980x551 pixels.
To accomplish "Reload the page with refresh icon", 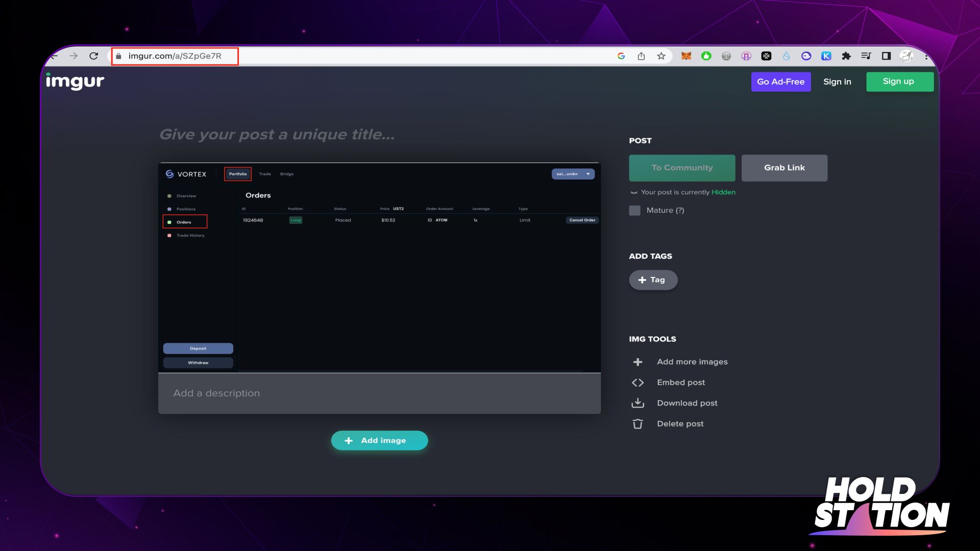I will (93, 56).
